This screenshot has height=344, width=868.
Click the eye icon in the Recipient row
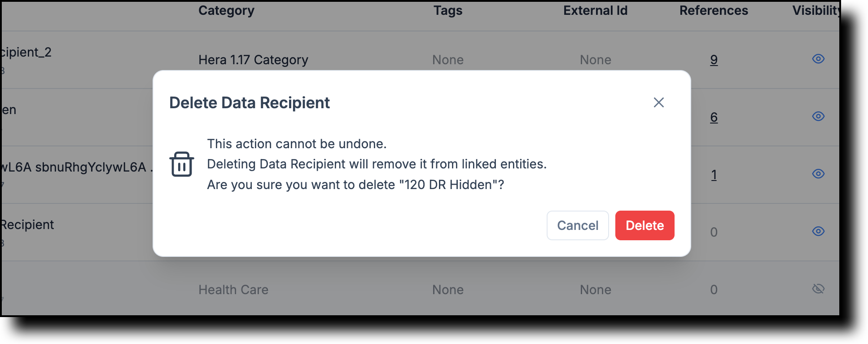tap(818, 231)
